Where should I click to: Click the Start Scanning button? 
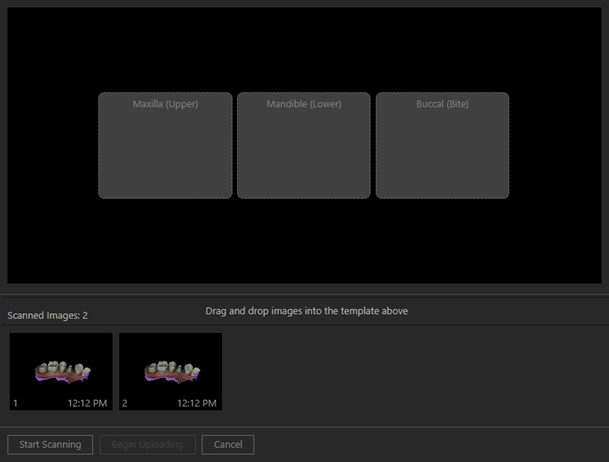[x=50, y=444]
